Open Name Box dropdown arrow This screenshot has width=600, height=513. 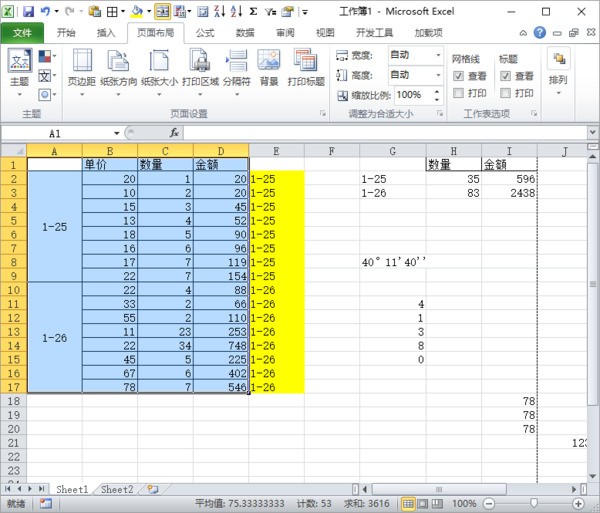116,134
